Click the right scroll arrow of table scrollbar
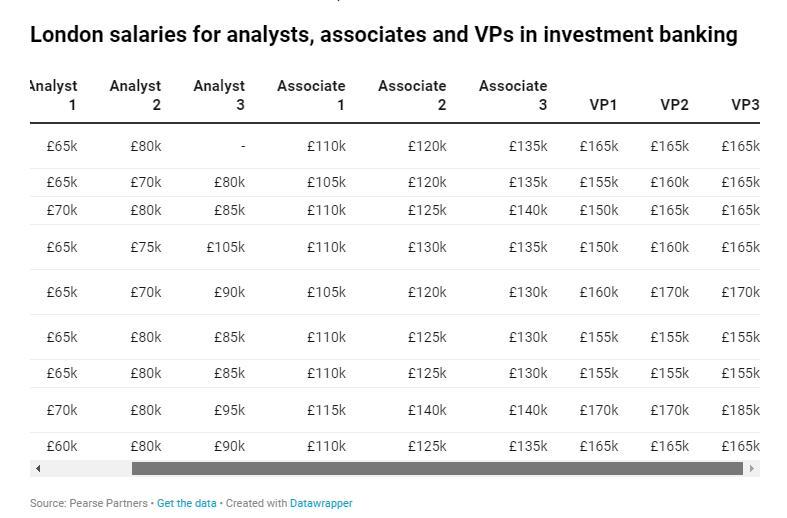 (x=751, y=468)
